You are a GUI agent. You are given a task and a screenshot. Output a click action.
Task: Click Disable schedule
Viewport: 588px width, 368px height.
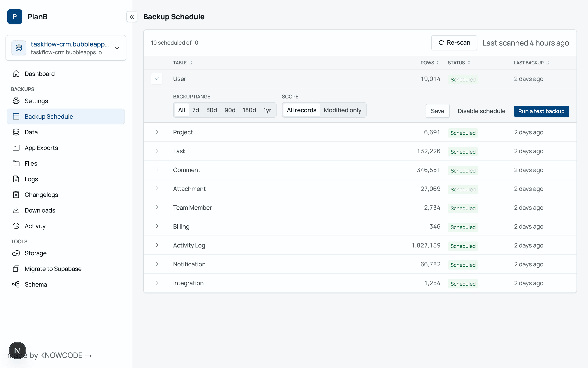[481, 111]
